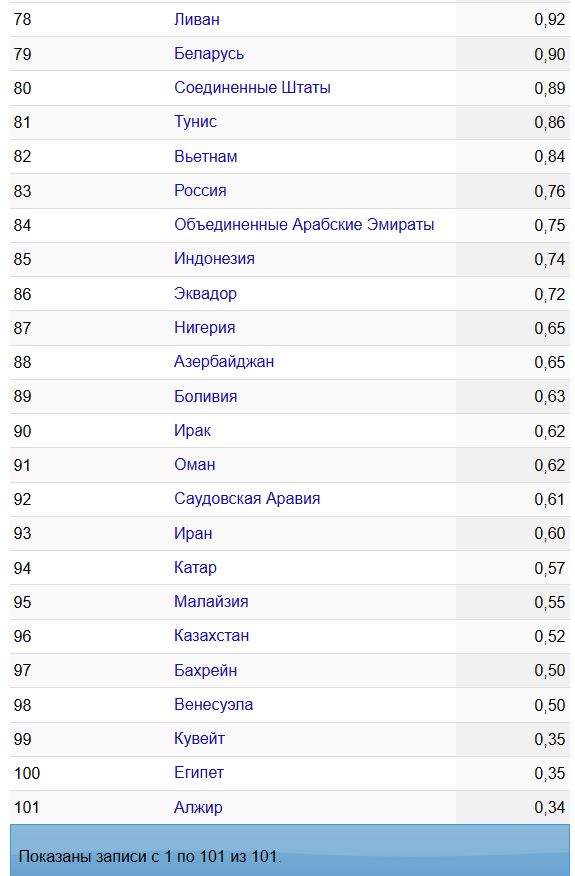Open the Кувейт link
This screenshot has width=575, height=876.
tap(199, 738)
